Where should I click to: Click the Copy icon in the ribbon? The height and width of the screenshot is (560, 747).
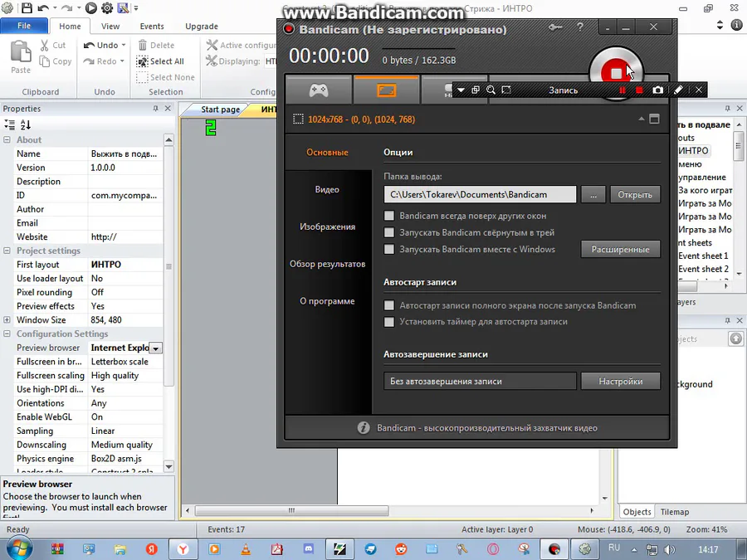pos(44,61)
